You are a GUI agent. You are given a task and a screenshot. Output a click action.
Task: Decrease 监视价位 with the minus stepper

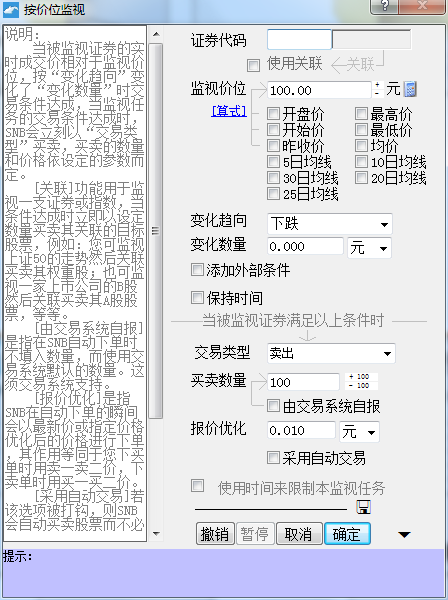tap(378, 94)
